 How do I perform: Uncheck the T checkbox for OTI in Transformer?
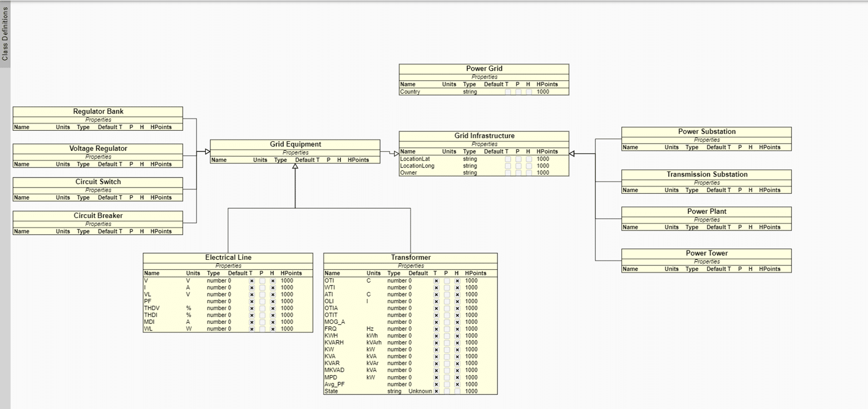(x=436, y=280)
